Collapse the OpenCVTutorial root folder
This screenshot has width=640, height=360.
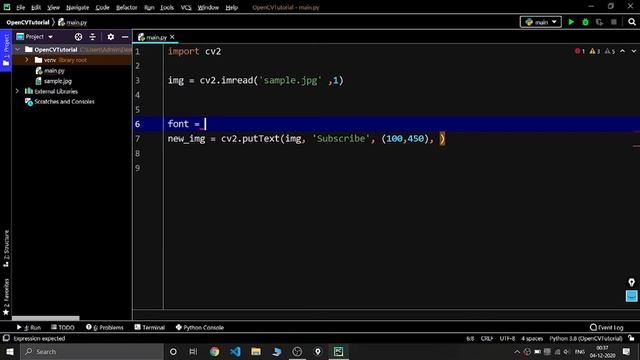click(x=18, y=49)
